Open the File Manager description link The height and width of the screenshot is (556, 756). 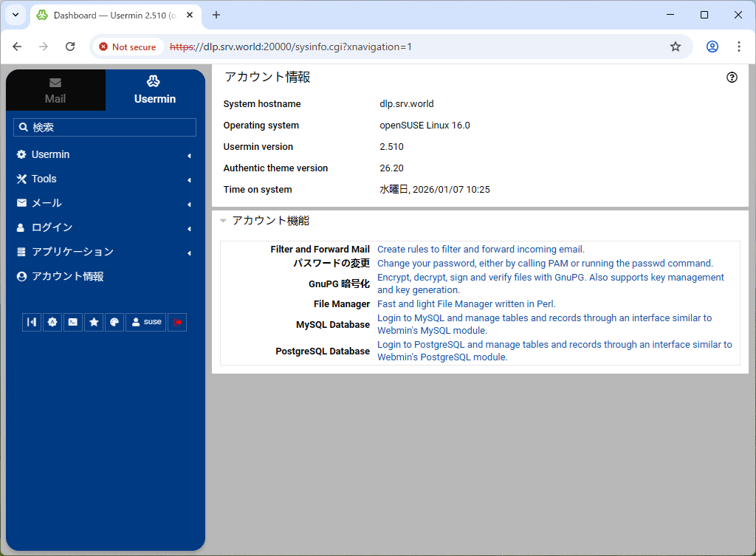[466, 303]
